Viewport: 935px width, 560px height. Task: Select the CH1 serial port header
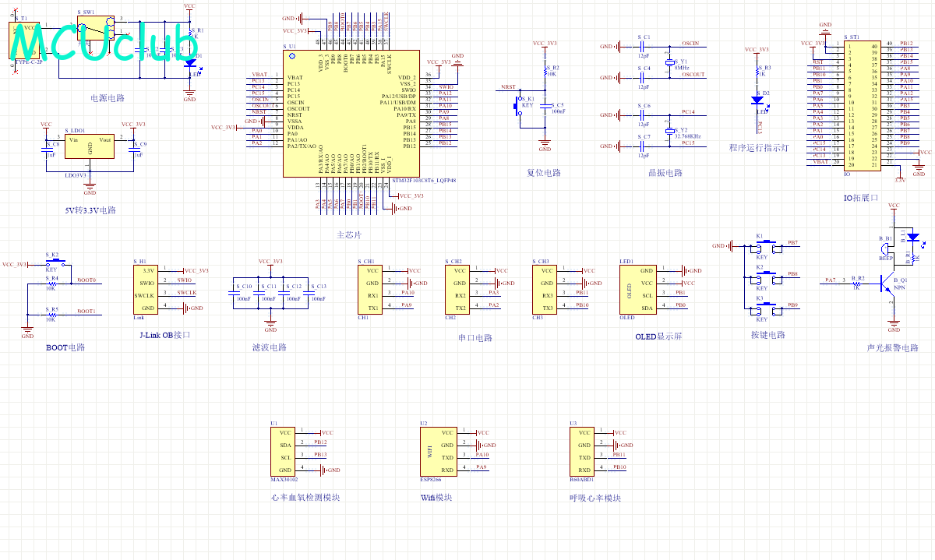pyautogui.click(x=370, y=289)
